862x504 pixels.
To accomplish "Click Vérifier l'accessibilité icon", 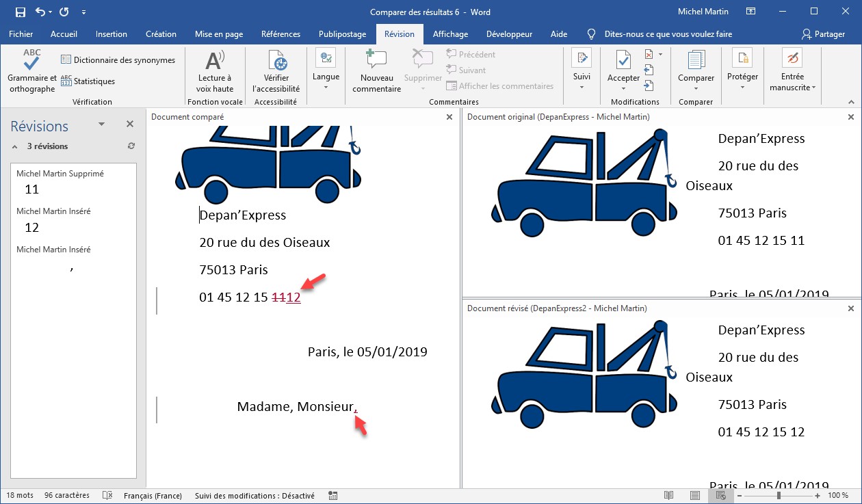I will 276,63.
